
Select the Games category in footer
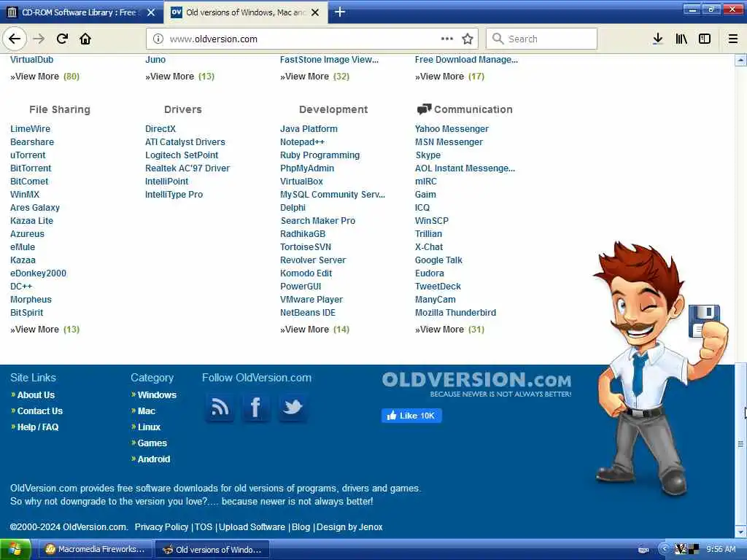click(152, 443)
